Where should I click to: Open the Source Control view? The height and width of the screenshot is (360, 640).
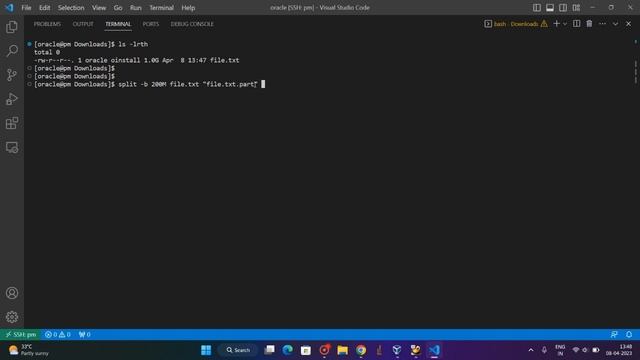12,75
